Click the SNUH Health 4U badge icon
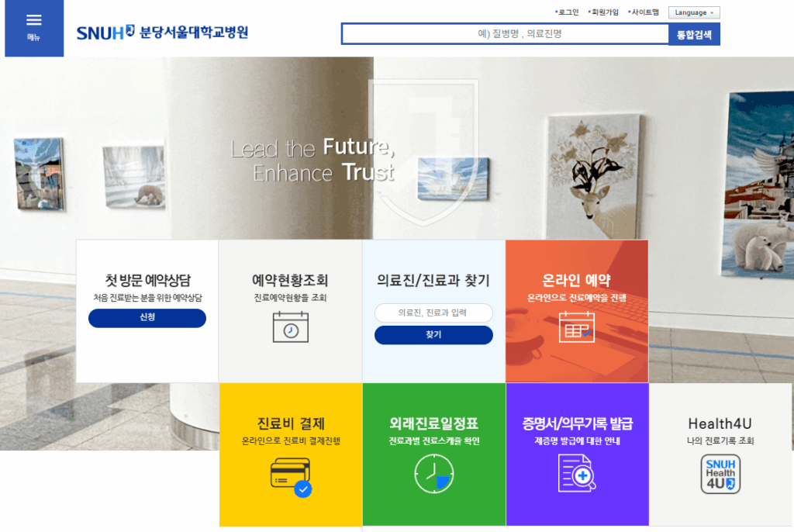Screen dimensions: 794x532 pos(720,474)
